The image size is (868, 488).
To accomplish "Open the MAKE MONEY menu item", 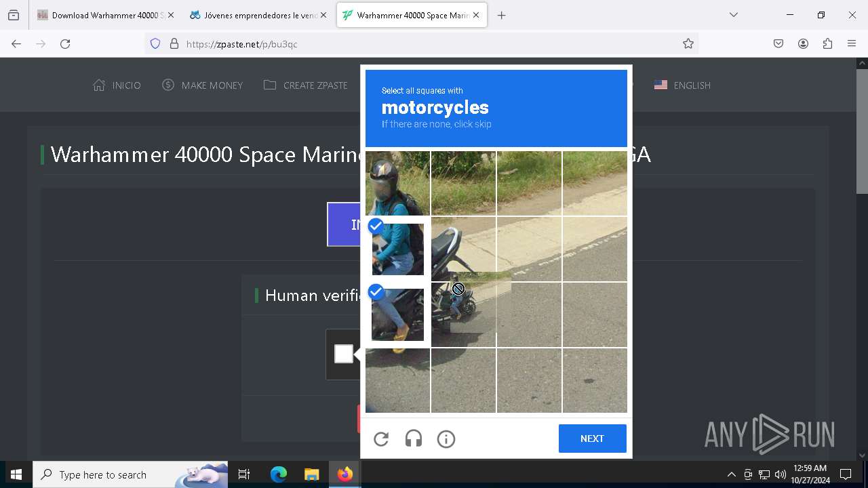I will 202,85.
